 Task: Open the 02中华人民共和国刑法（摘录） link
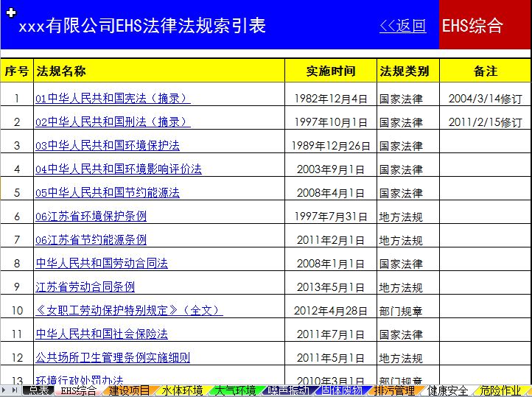[112, 122]
